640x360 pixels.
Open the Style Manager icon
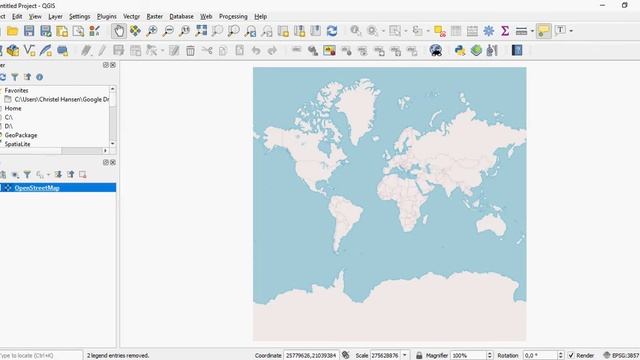95,31
